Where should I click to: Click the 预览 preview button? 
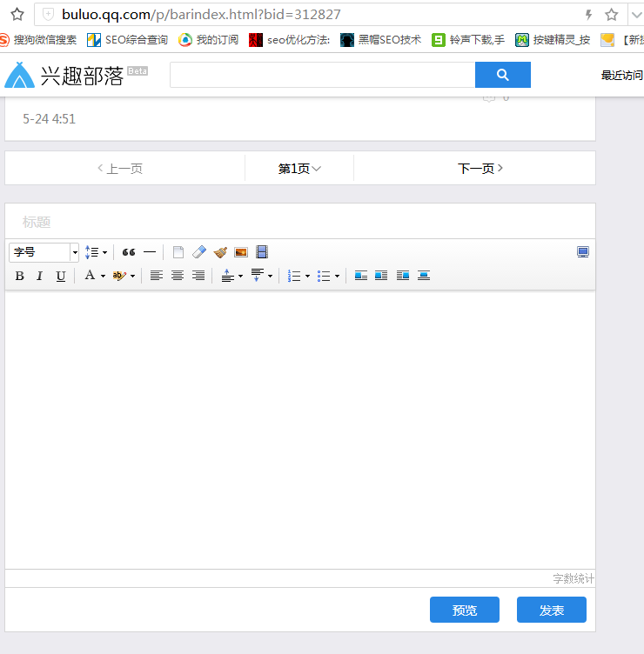[465, 610]
